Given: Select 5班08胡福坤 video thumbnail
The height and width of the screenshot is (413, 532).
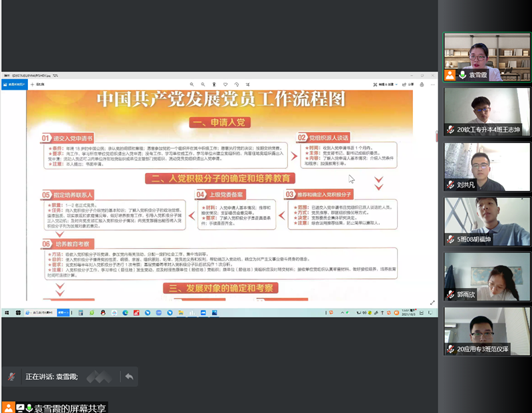Looking at the screenshot, I should 487,221.
